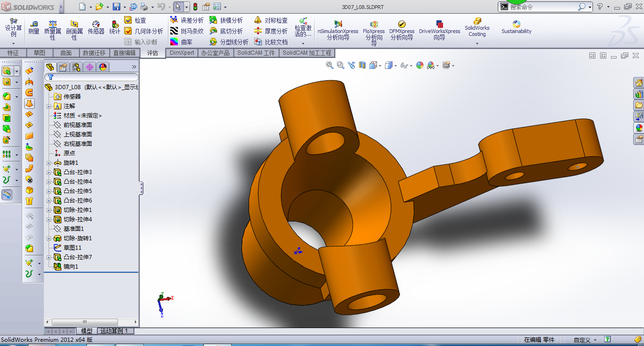Launch DFMXpress analysis wizard

[402, 30]
